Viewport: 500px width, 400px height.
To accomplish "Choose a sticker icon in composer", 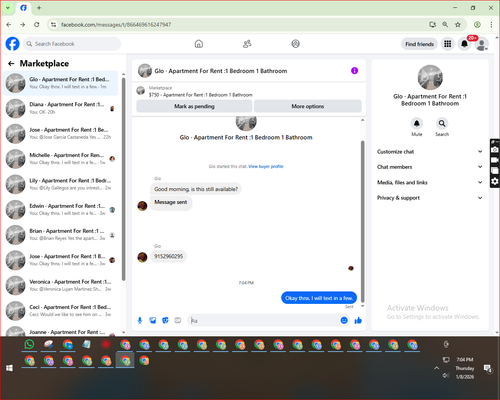I will pos(165,320).
